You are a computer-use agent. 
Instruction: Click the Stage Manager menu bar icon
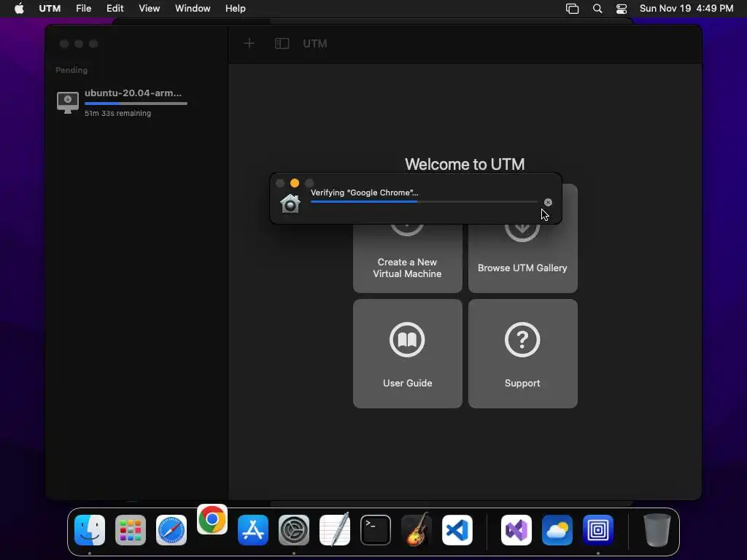pyautogui.click(x=572, y=9)
